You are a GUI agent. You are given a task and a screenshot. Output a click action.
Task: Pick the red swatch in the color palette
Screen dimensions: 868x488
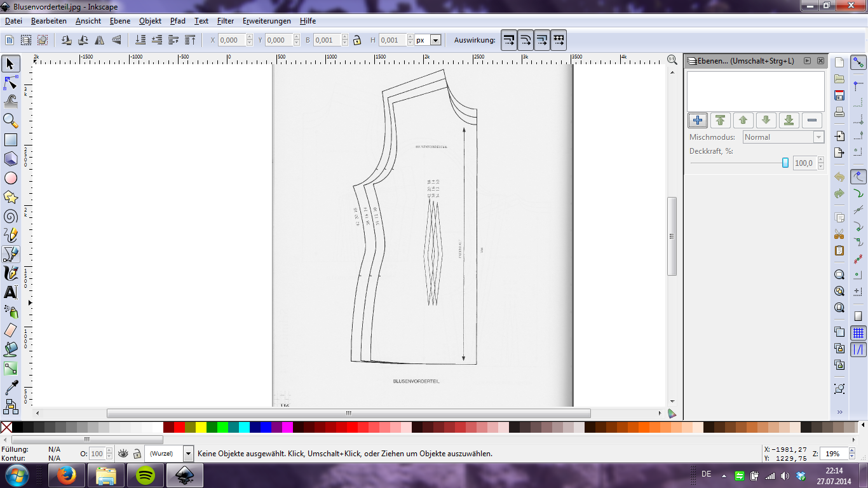pyautogui.click(x=179, y=427)
